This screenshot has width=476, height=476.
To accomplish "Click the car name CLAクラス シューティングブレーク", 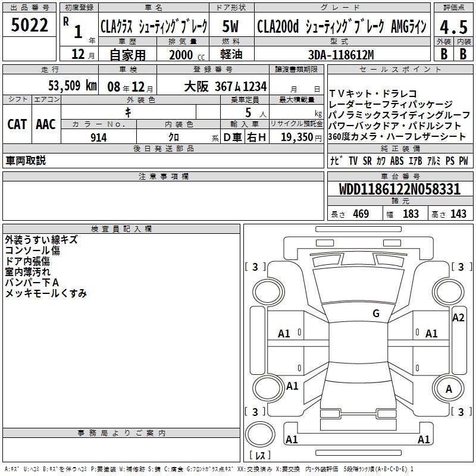I will pos(154,26).
